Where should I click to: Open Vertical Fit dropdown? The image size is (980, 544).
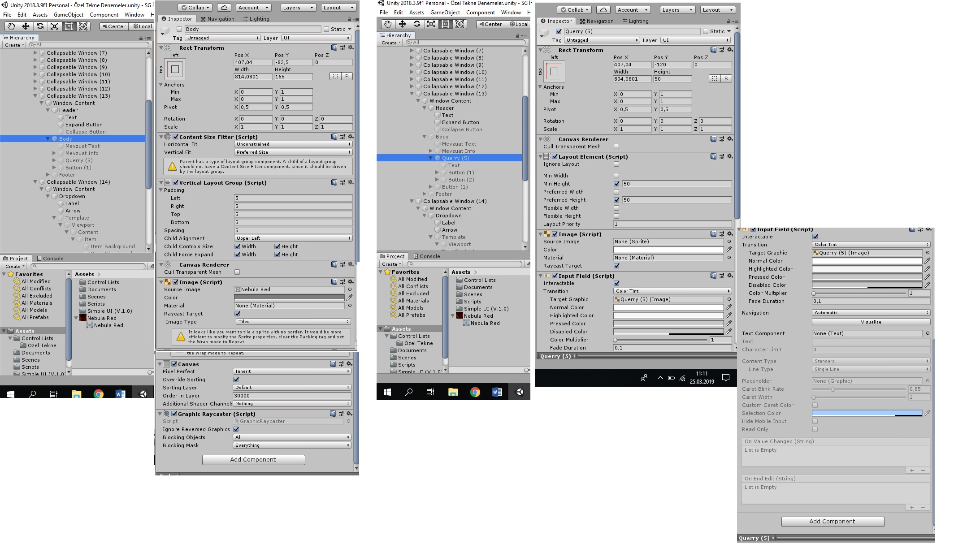tap(293, 152)
